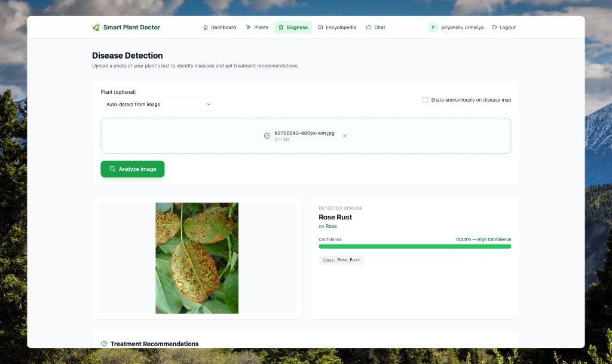Open the Encyclopedia section
Screen dimensions: 612x364
pyautogui.click(x=337, y=27)
